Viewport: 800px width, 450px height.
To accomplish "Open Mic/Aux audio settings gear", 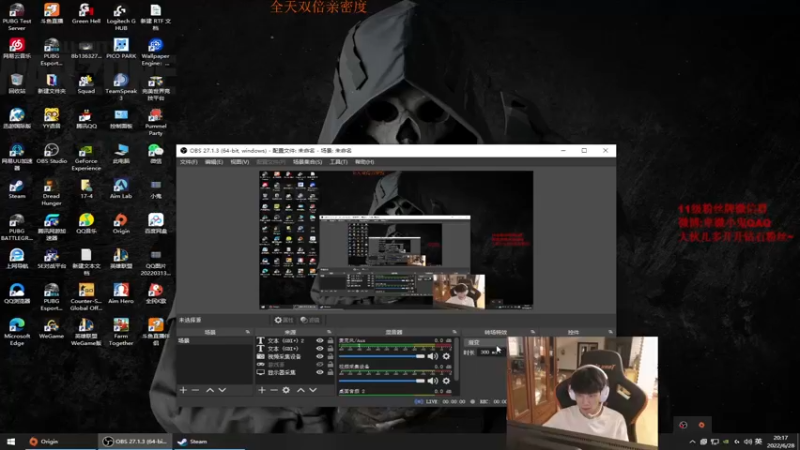I will point(446,356).
